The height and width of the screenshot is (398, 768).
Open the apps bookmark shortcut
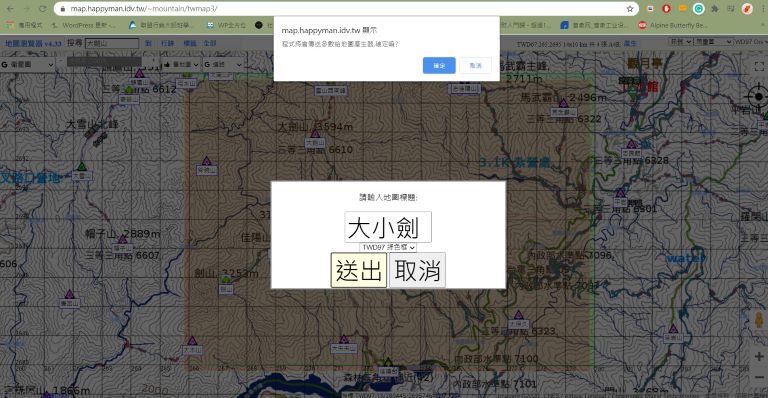pyautogui.click(x=24, y=25)
